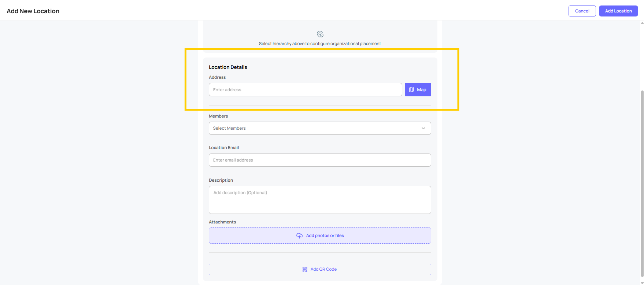Click the Add New Location page title
The image size is (644, 285).
pos(33,11)
